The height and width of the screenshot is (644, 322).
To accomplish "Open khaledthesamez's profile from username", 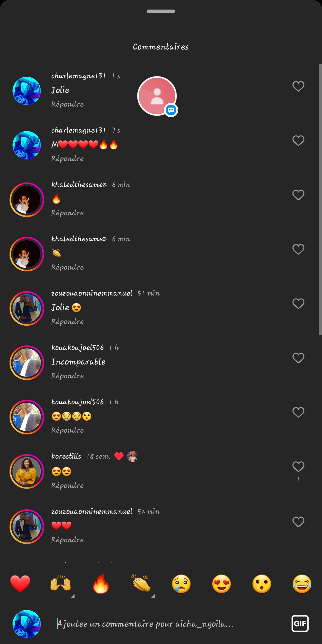I will point(79,185).
